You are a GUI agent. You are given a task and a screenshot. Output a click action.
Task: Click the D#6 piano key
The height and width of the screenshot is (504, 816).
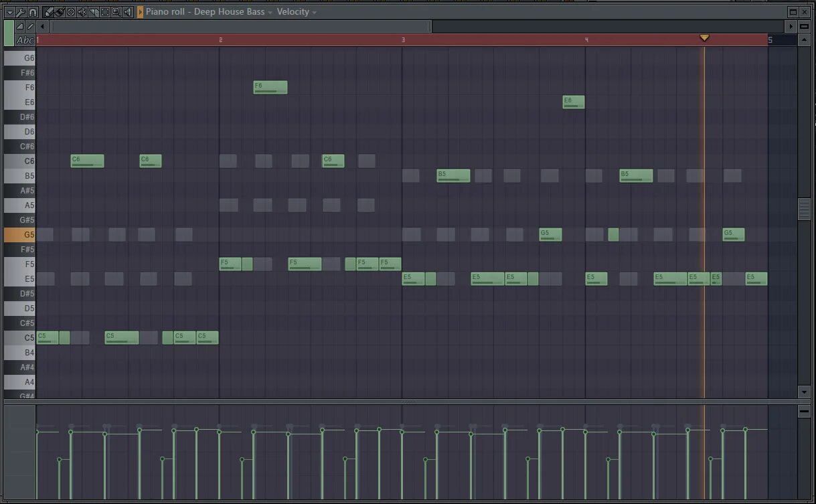(x=19, y=117)
